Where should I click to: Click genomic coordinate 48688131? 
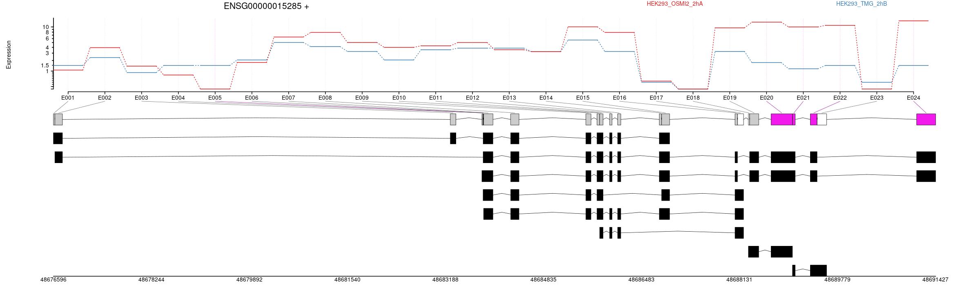point(739,280)
